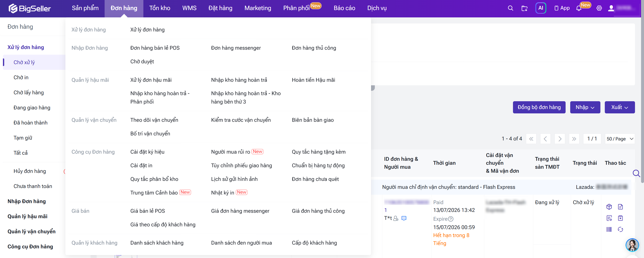Viewport: 644px width, 258px height.
Task: Click the sync refresh icon in order row
Action: [620, 229]
